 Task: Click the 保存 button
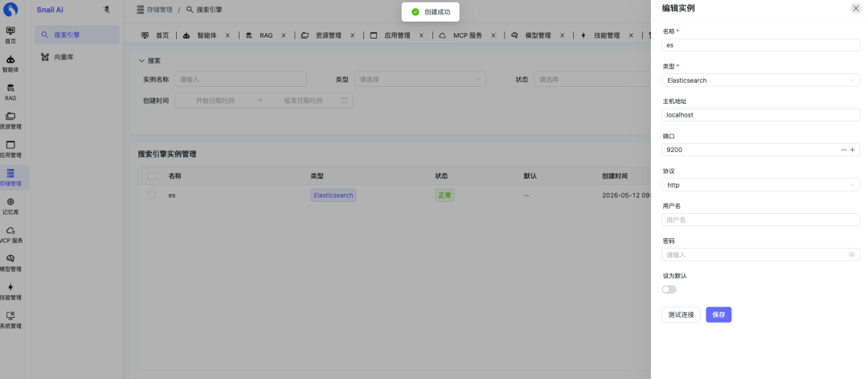pyautogui.click(x=719, y=315)
